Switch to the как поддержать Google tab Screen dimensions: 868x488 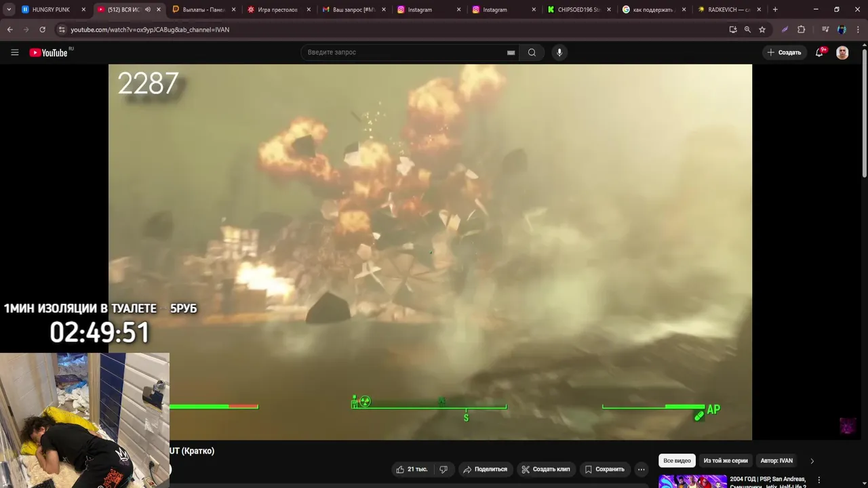654,9
